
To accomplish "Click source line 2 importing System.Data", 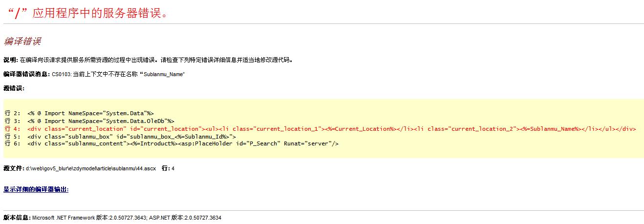I will coord(90,113).
